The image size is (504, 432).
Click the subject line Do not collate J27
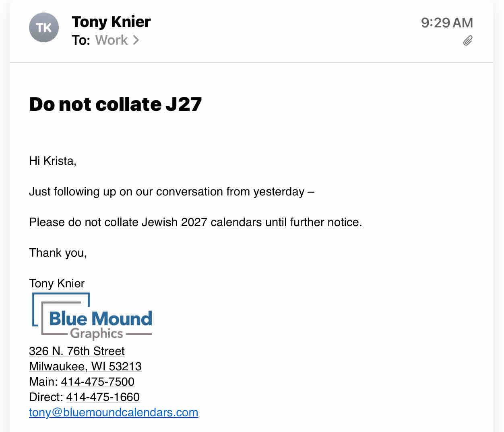pyautogui.click(x=115, y=104)
